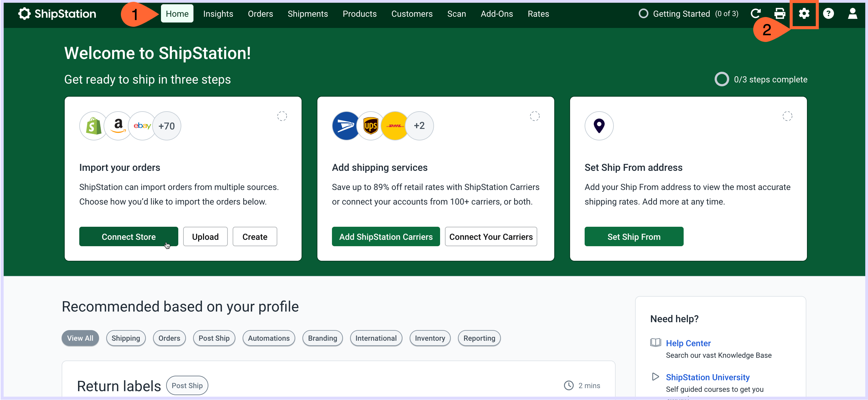868x400 pixels.
Task: Click the +70 more stores badge
Action: pyautogui.click(x=167, y=126)
